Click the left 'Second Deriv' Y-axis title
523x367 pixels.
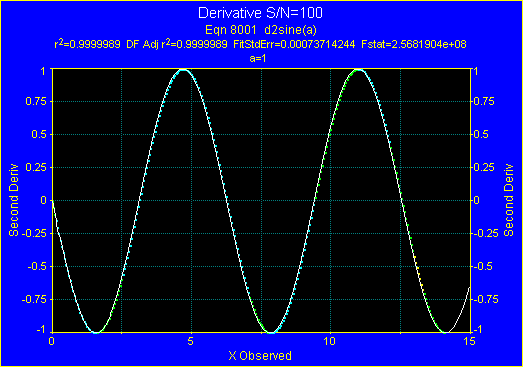13,200
